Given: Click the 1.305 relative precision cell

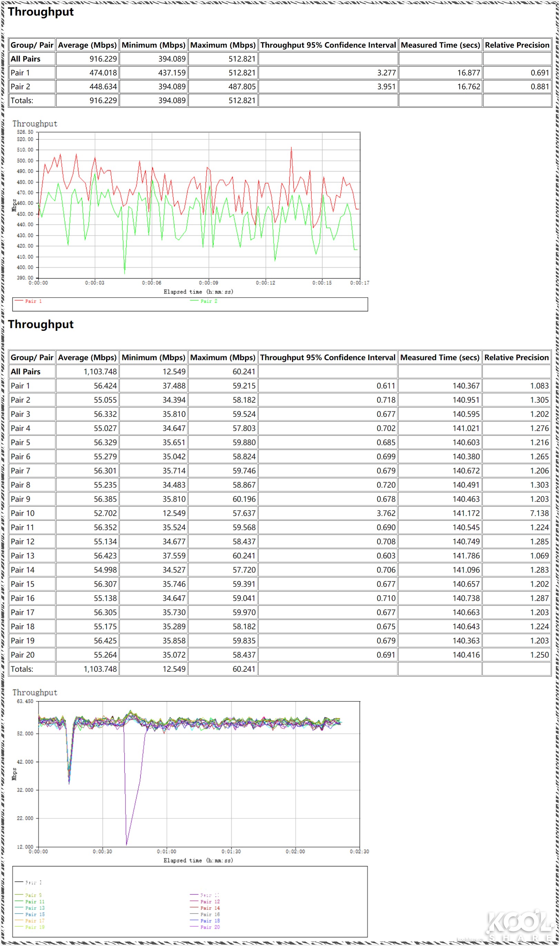Looking at the screenshot, I should pyautogui.click(x=517, y=400).
